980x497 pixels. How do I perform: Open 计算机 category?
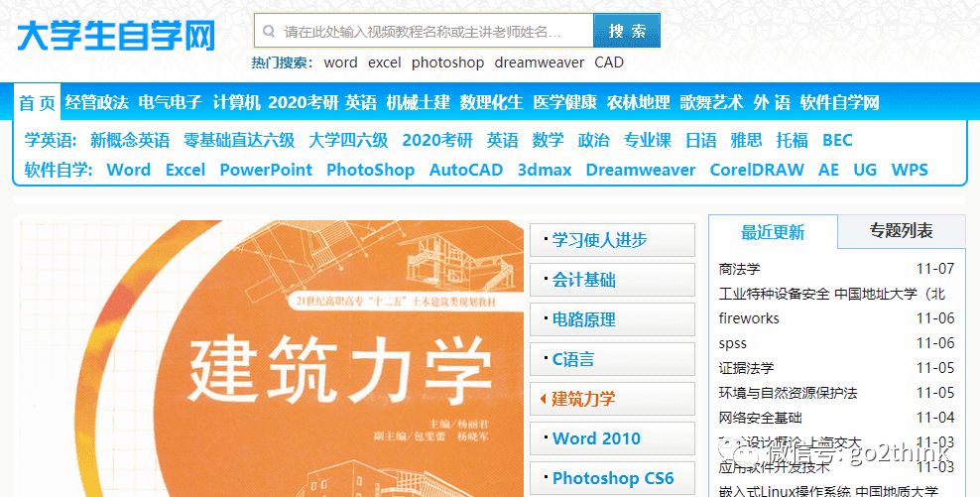tap(236, 102)
